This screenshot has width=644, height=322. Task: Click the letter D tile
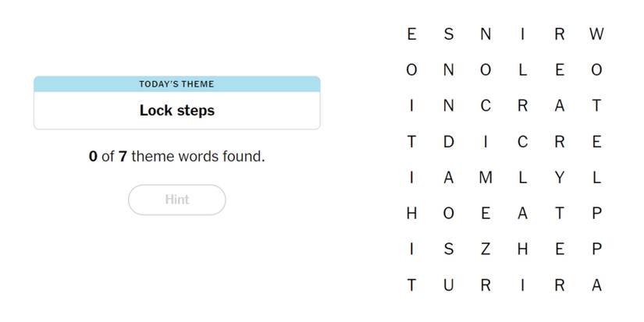(x=448, y=142)
